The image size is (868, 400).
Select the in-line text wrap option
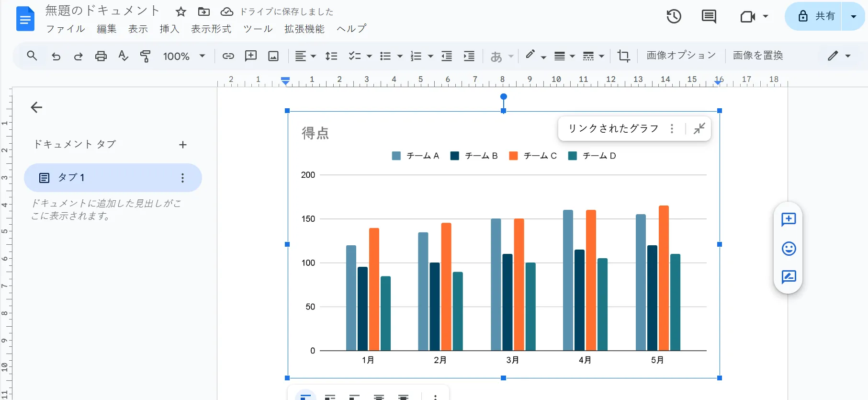point(305,397)
